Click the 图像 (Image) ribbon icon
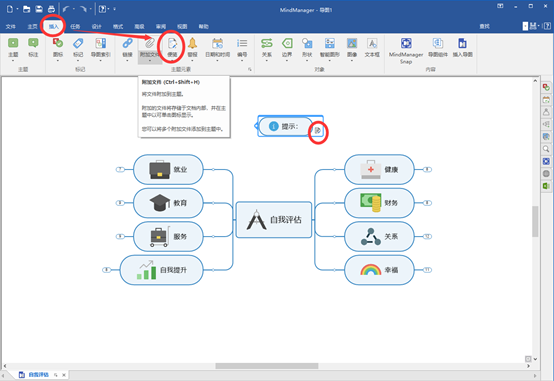Image resolution: width=554 pixels, height=381 pixels. tap(352, 43)
